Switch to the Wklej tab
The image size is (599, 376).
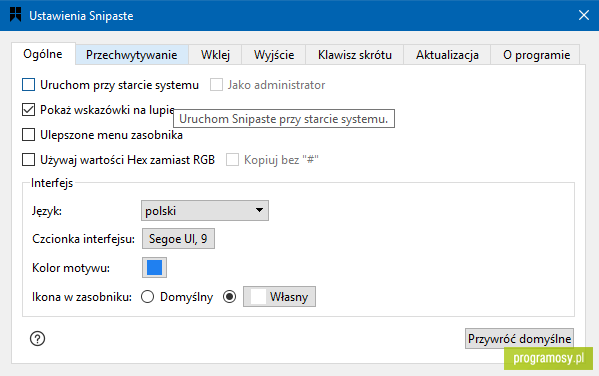(215, 55)
